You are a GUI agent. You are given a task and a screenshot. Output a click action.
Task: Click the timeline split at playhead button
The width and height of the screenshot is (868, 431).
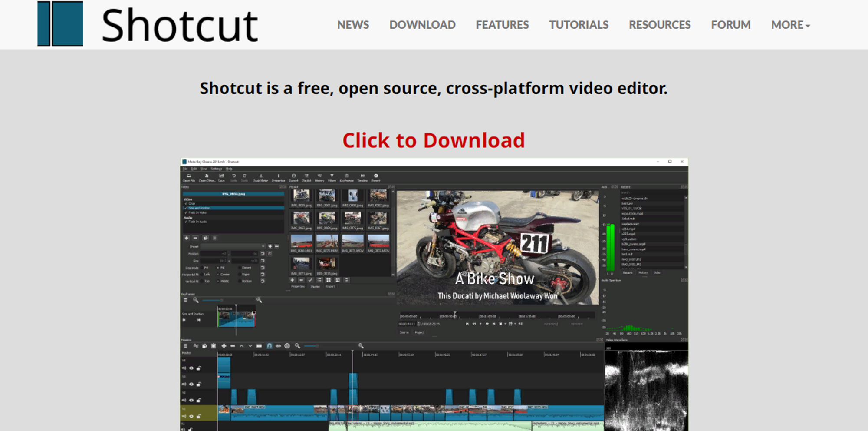coord(259,346)
